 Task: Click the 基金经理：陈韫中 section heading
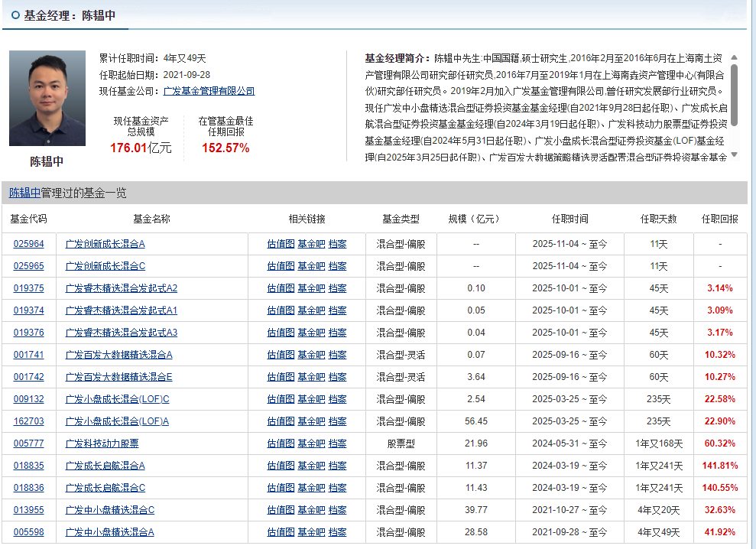click(70, 15)
